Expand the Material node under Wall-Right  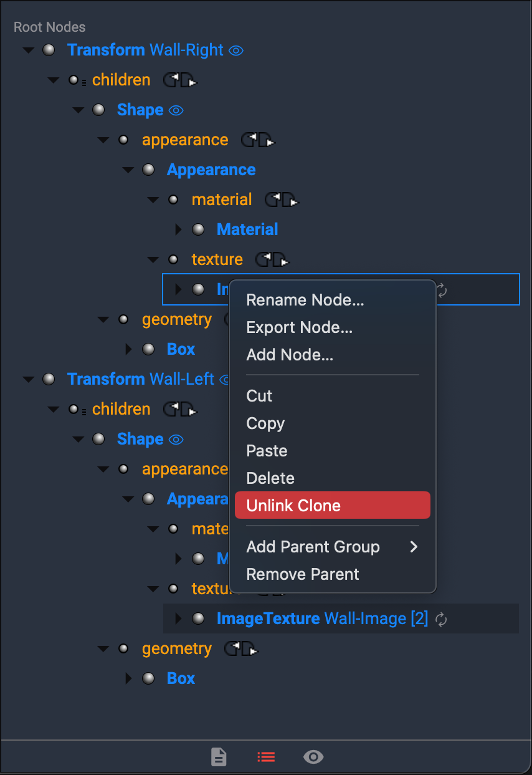tap(179, 229)
